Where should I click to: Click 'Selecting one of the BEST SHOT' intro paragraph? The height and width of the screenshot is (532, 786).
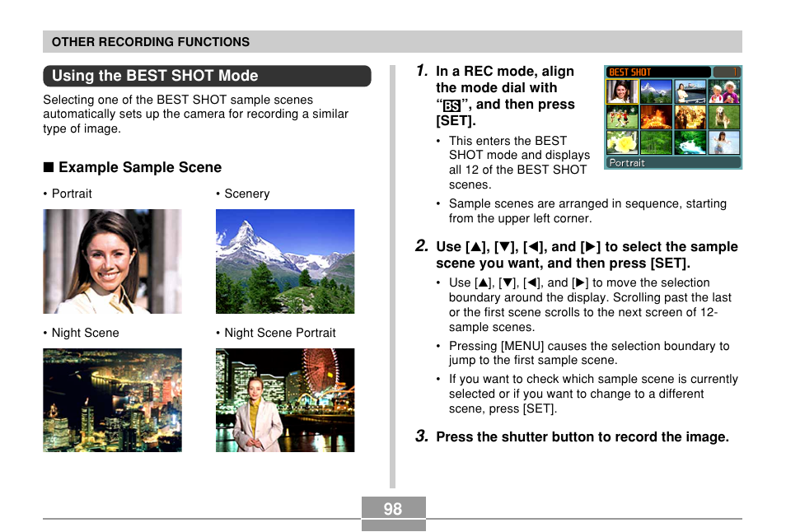pyautogui.click(x=195, y=114)
